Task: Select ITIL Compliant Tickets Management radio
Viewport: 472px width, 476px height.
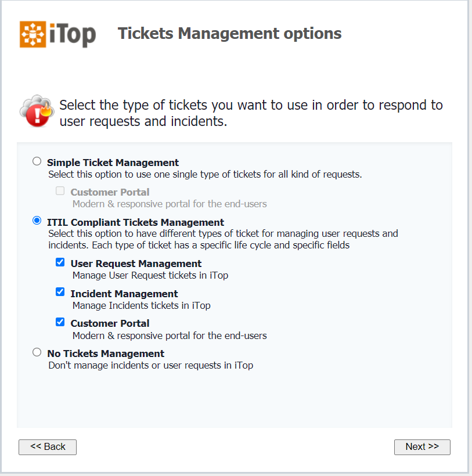Action: [37, 221]
